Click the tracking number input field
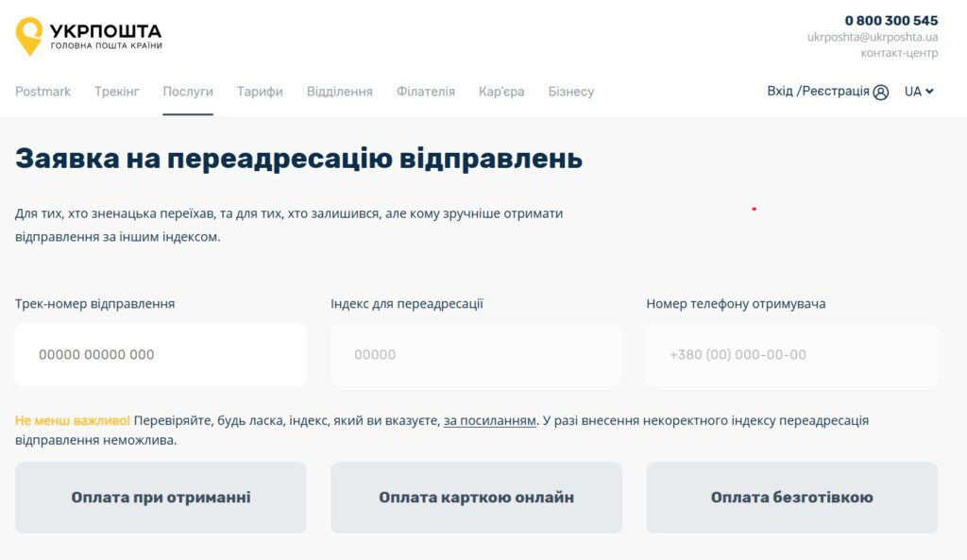 (161, 354)
